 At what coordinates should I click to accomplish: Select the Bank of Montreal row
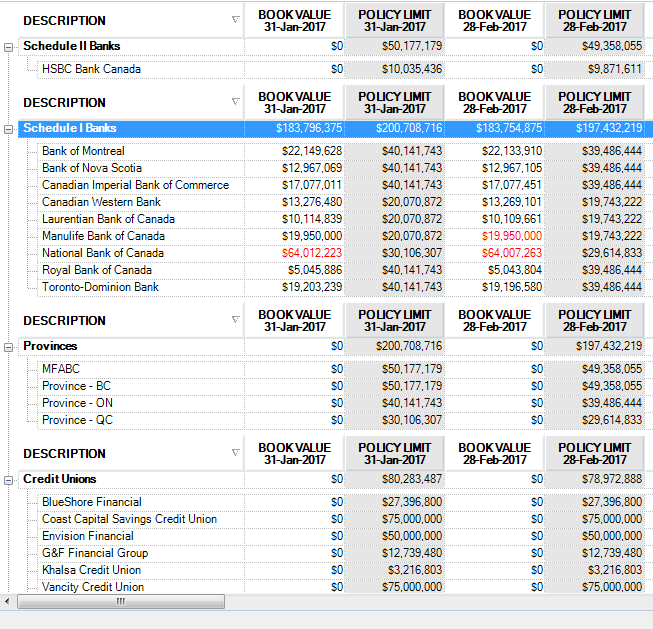83,151
